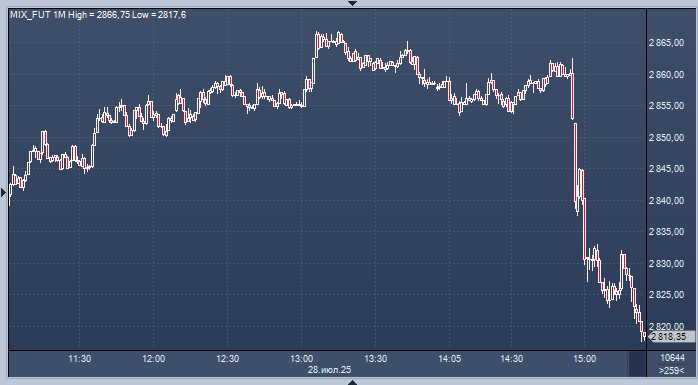Viewport: 698px width, 385px height.
Task: Click the 2 825,00 price axis label
Action: click(667, 295)
